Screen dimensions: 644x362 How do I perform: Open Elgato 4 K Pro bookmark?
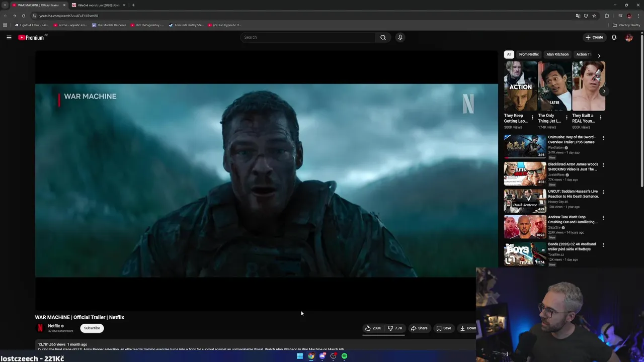click(x=31, y=25)
